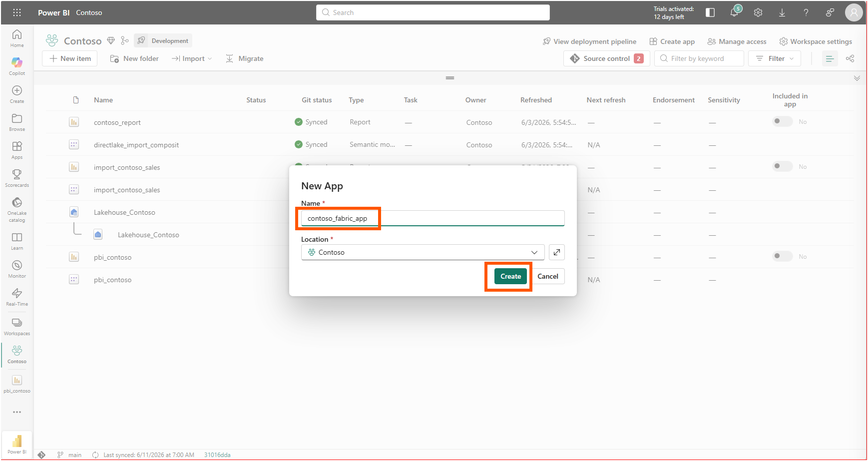The width and height of the screenshot is (868, 461).
Task: Open the child Lakehouse_Contoso item
Action: pyautogui.click(x=148, y=235)
